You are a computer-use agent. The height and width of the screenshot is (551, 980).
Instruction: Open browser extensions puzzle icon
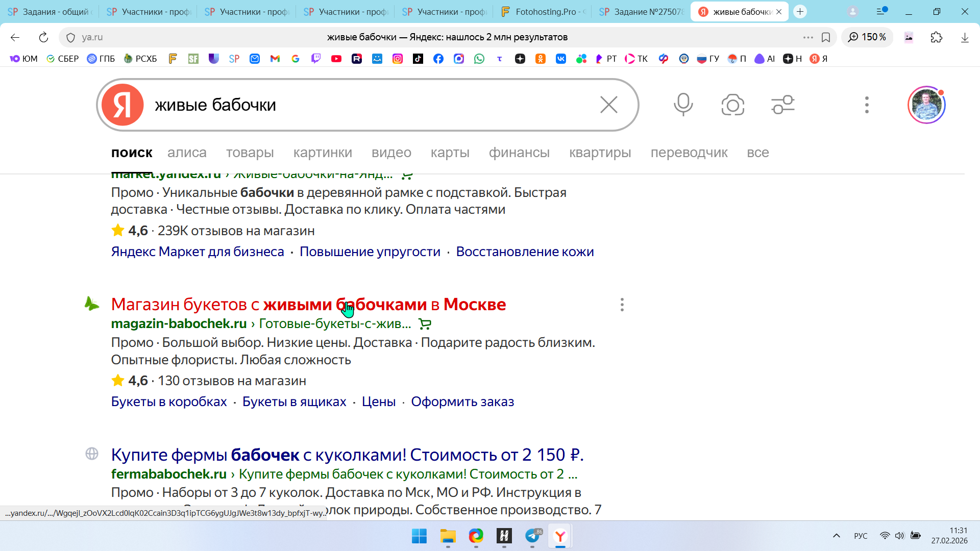pos(936,37)
